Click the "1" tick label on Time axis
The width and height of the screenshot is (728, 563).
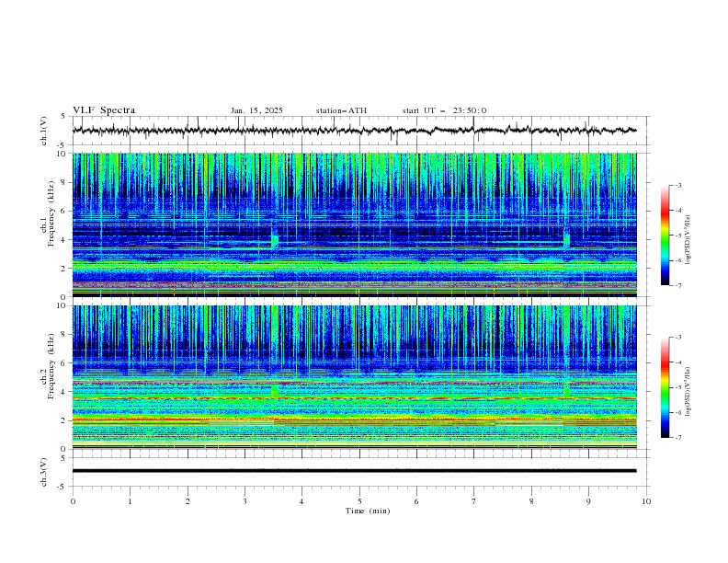(x=130, y=501)
